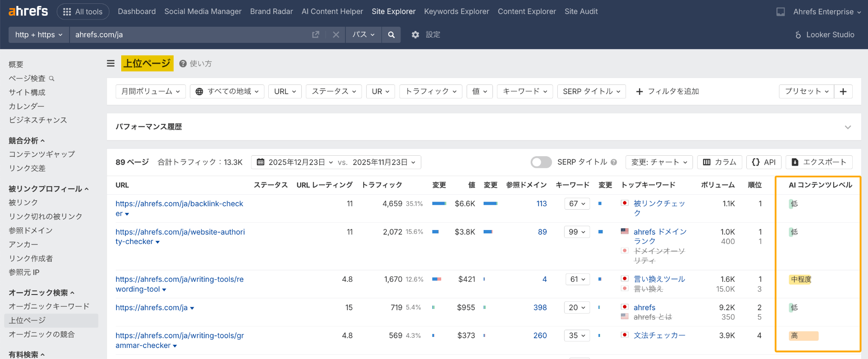Click the エクスポート button
868x359 pixels.
click(x=819, y=162)
